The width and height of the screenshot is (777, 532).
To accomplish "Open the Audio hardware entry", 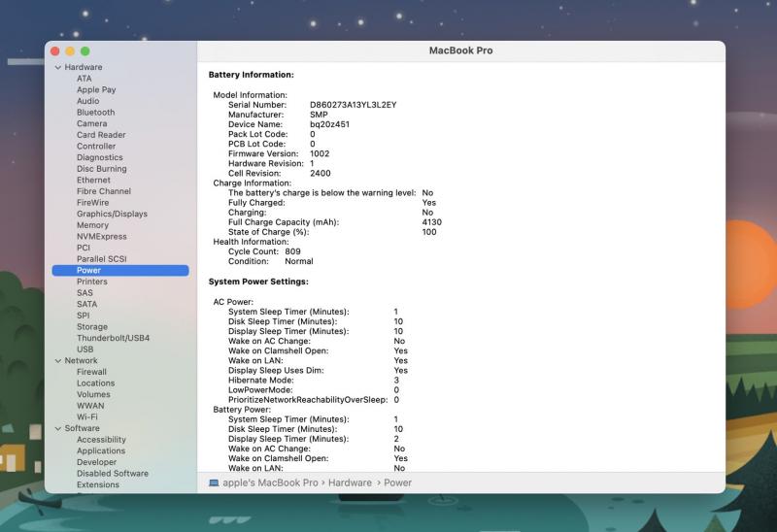I will coord(87,101).
